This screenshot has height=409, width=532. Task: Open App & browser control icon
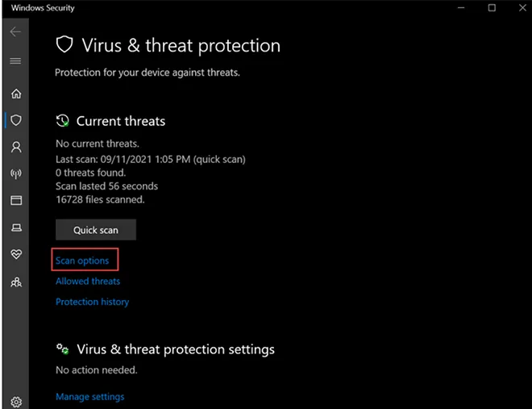click(x=16, y=200)
